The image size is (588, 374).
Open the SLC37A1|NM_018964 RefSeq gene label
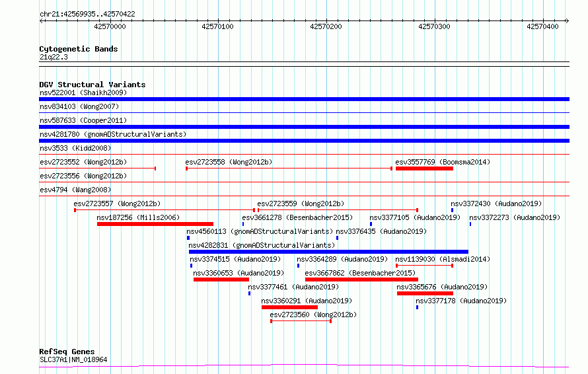73,359
